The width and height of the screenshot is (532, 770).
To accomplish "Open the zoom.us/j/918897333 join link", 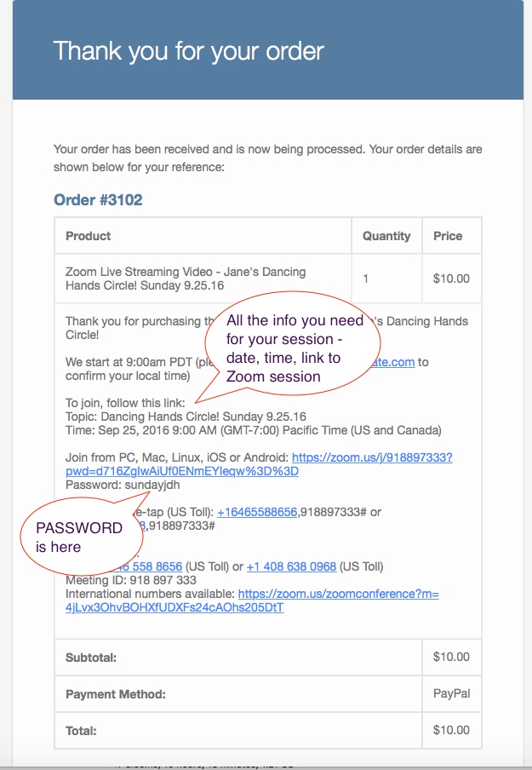I will [372, 457].
